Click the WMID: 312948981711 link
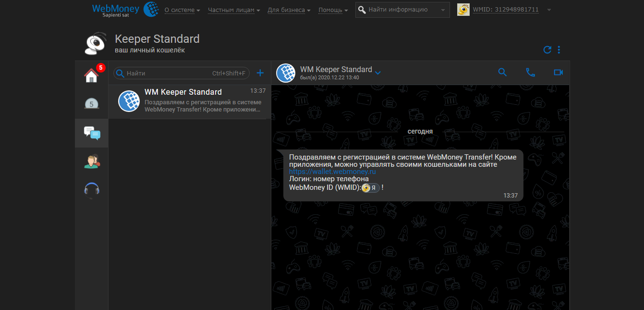This screenshot has height=310, width=644. pos(506,10)
